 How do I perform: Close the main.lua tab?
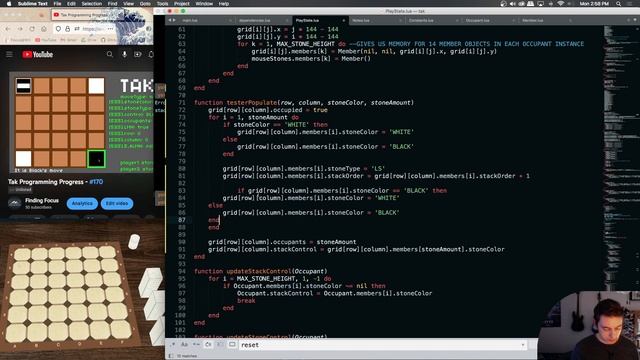coord(230,20)
